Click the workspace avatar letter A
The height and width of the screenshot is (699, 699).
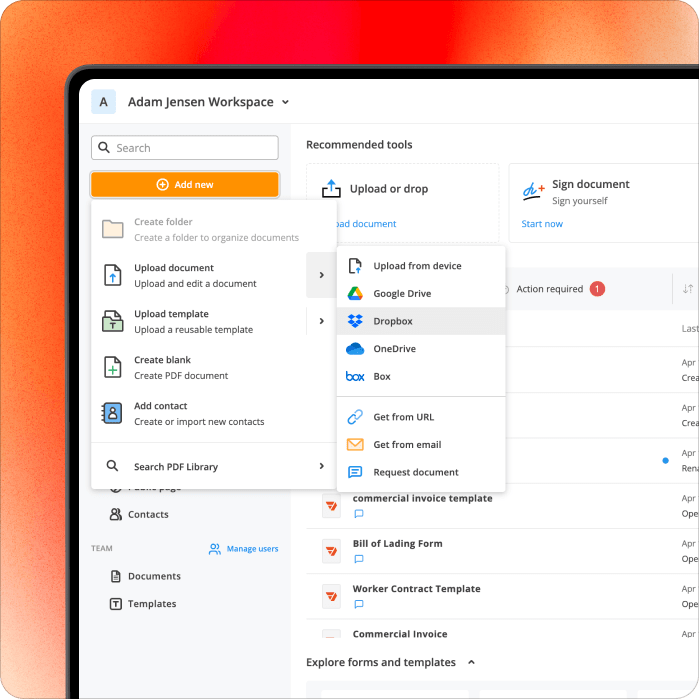pos(103,102)
